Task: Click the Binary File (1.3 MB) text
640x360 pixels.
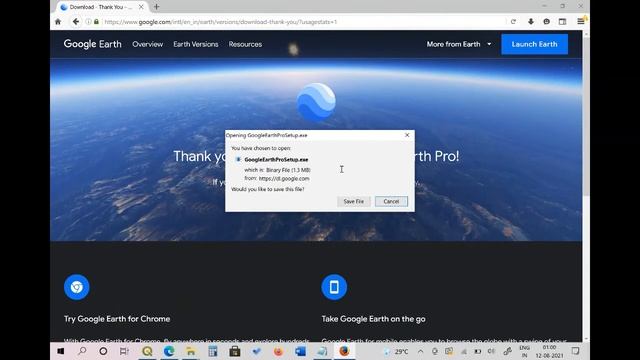Action: (x=288, y=170)
